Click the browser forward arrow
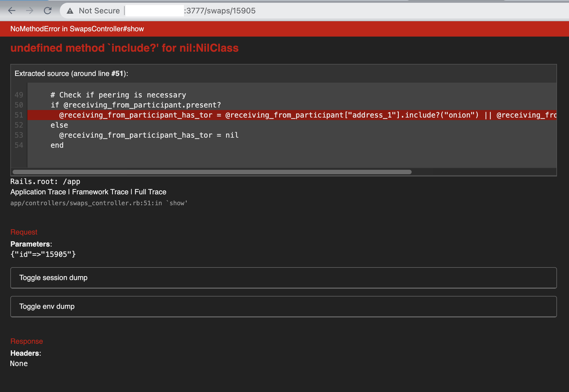The image size is (569, 392). [x=29, y=11]
